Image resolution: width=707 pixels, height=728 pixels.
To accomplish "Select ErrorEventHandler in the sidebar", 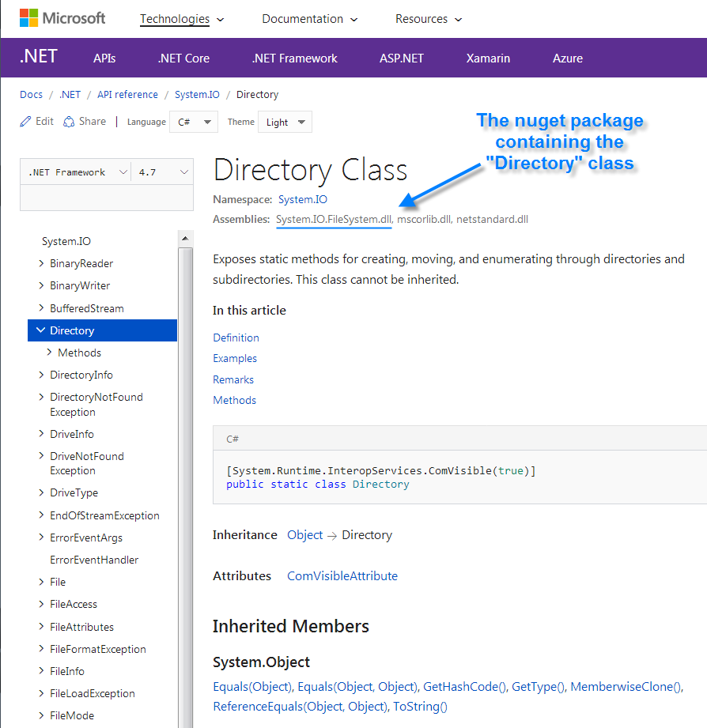I will pos(94,560).
